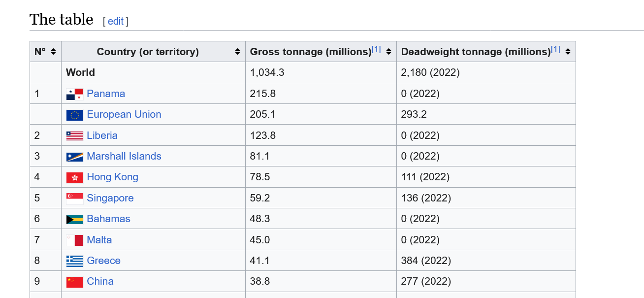Click the European Union flag icon

click(75, 115)
